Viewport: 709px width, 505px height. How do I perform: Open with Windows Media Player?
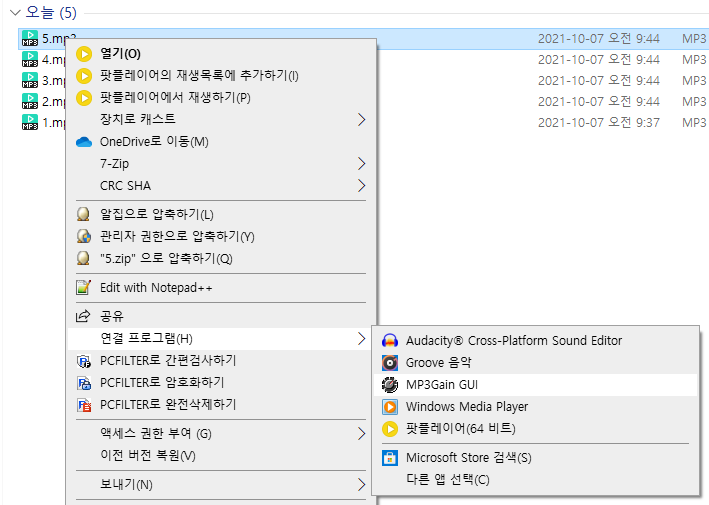coord(536,407)
